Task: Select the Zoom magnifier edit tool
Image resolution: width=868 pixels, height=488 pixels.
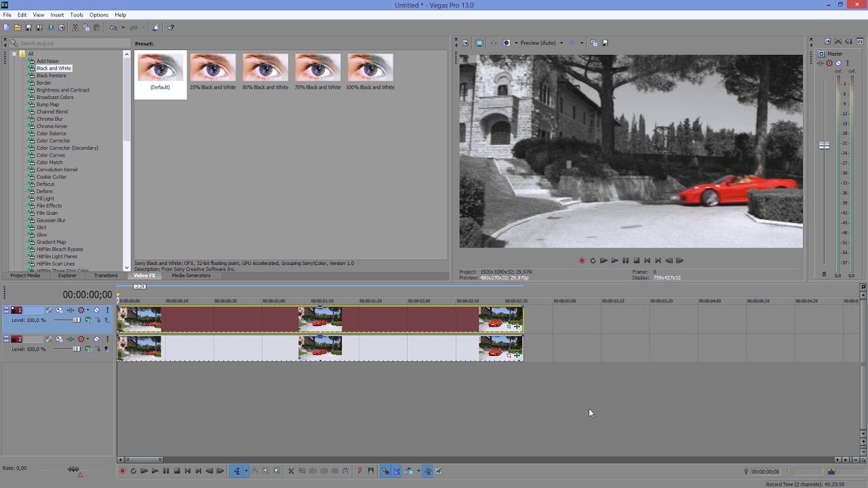Action: coord(276,471)
